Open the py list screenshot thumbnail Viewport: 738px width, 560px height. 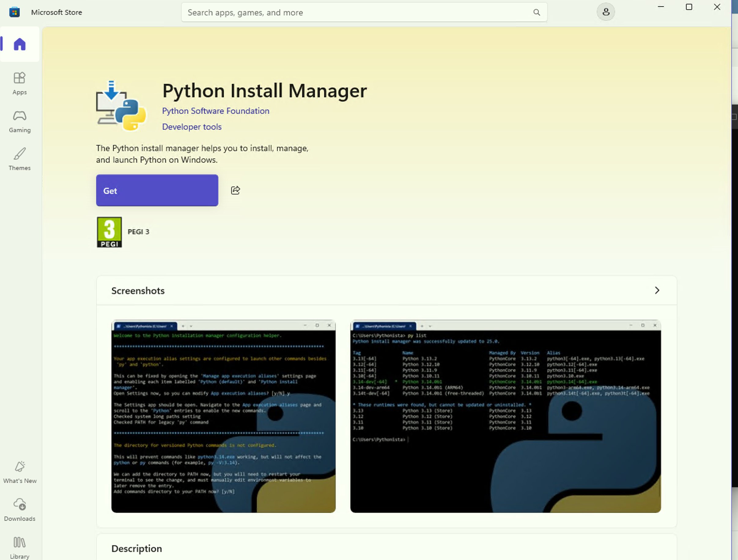click(505, 416)
